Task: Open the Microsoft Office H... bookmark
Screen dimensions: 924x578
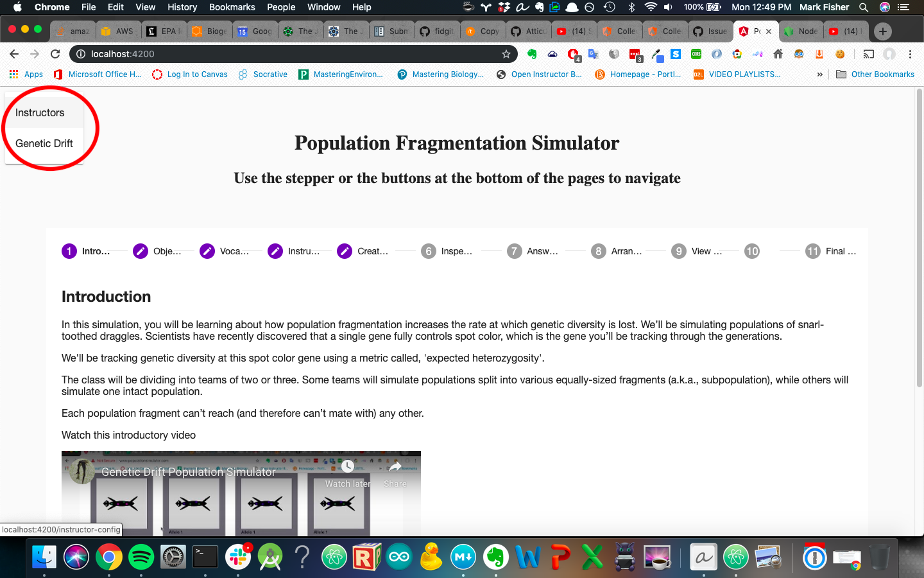Action: pyautogui.click(x=98, y=74)
